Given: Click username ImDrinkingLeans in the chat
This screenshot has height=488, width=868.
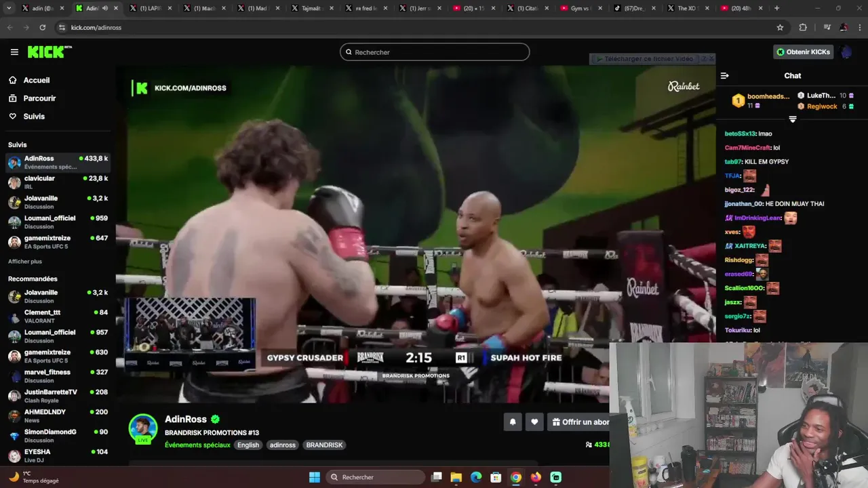Looking at the screenshot, I should (x=758, y=218).
